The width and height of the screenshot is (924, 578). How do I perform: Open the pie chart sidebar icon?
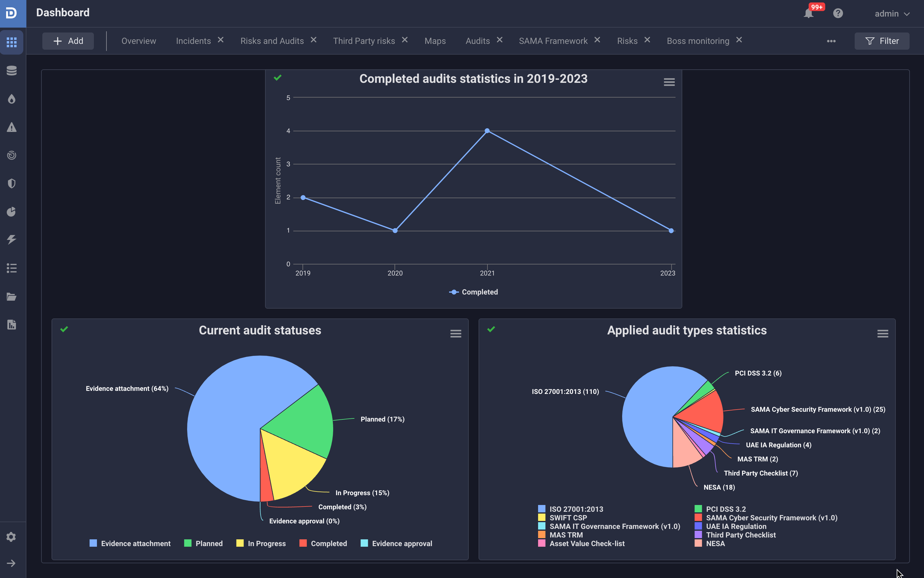(11, 212)
